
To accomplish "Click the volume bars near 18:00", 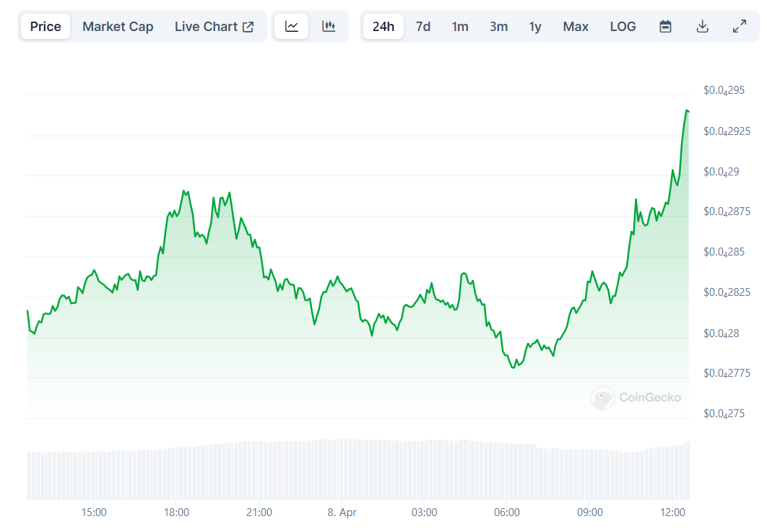I will coord(177,473).
